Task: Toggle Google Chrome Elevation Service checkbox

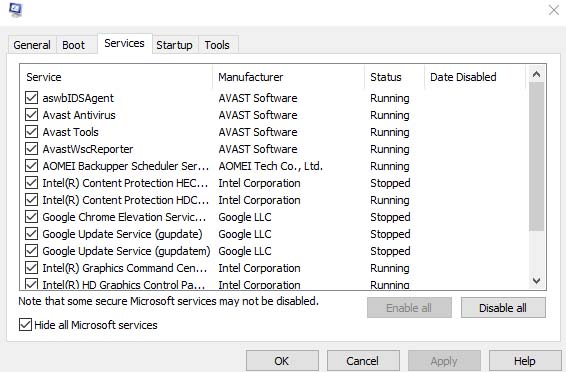Action: (x=31, y=216)
